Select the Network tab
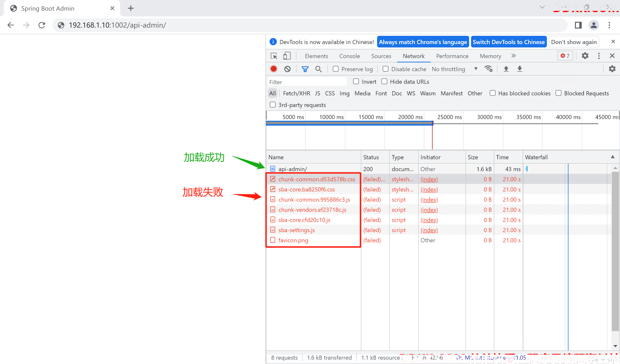Screen dimensions: 620x364 pyautogui.click(x=414, y=56)
